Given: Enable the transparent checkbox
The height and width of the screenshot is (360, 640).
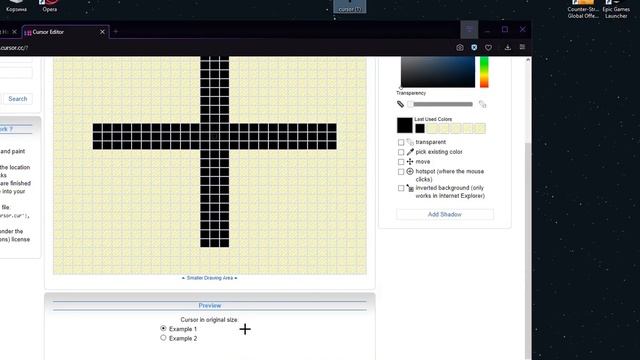Looking at the screenshot, I should (x=401, y=142).
